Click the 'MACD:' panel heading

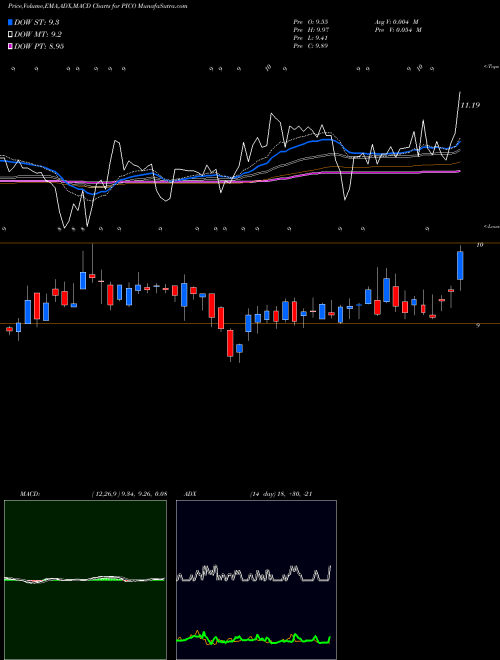pyautogui.click(x=30, y=494)
